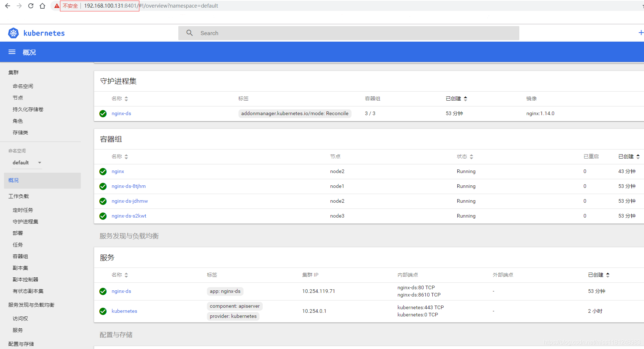The width and height of the screenshot is (644, 349).
Task: Open 节点 in the sidebar
Action: 18,98
